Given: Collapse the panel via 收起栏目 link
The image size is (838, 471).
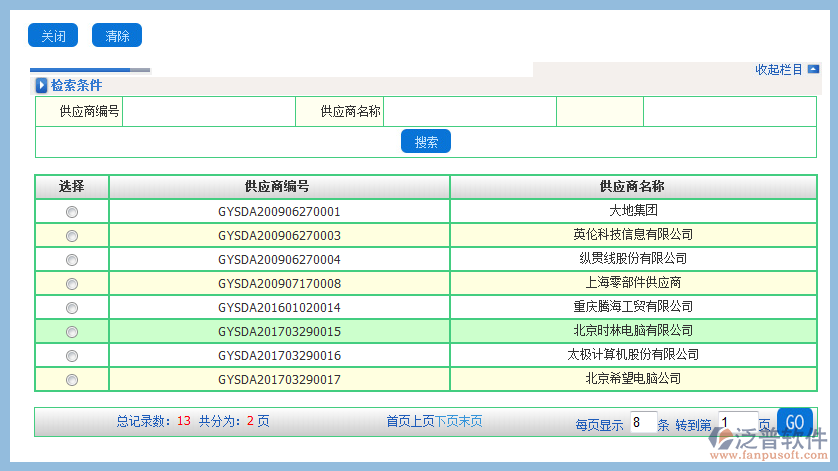Looking at the screenshot, I should point(778,70).
